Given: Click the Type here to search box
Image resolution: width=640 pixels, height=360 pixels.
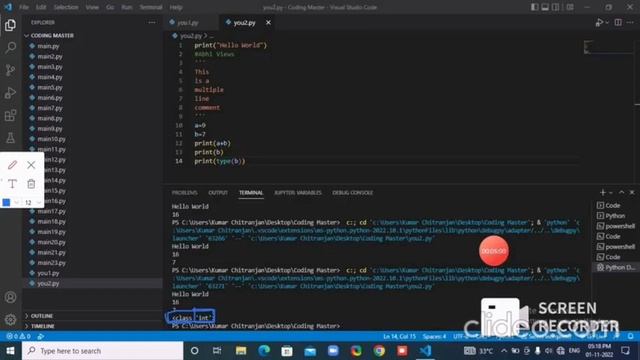Looking at the screenshot, I should coord(102,351).
